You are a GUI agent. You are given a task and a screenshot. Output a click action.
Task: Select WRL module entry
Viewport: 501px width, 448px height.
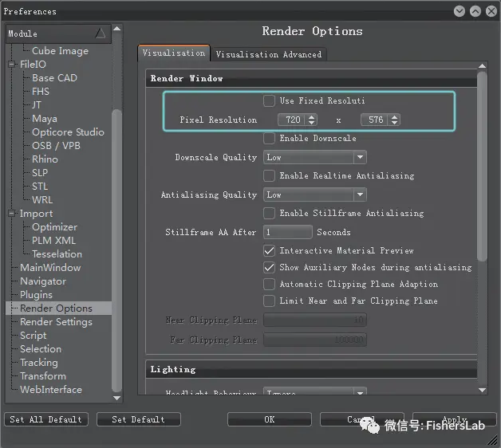[x=42, y=200]
